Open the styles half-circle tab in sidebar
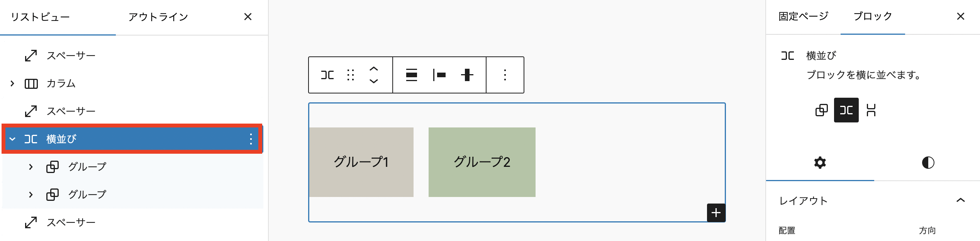Image resolution: width=980 pixels, height=241 pixels. (928, 163)
